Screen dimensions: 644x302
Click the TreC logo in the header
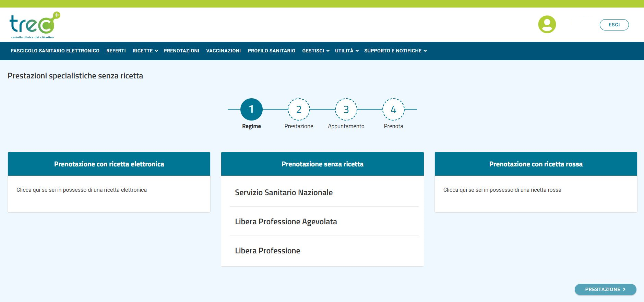click(34, 25)
